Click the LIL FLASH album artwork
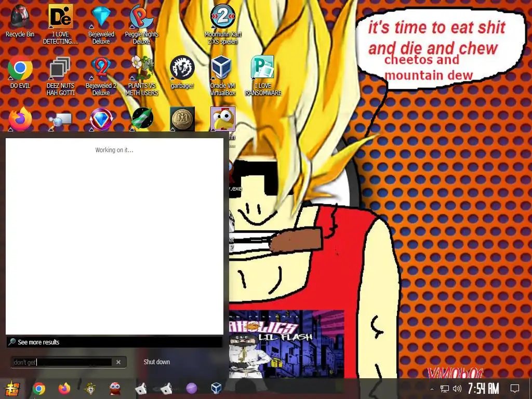 tap(286, 344)
